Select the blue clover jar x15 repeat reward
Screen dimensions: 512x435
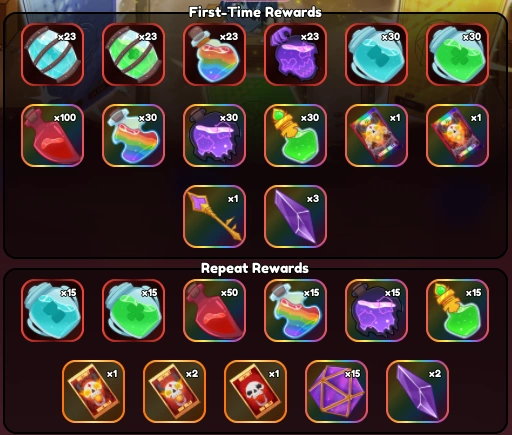click(x=52, y=310)
